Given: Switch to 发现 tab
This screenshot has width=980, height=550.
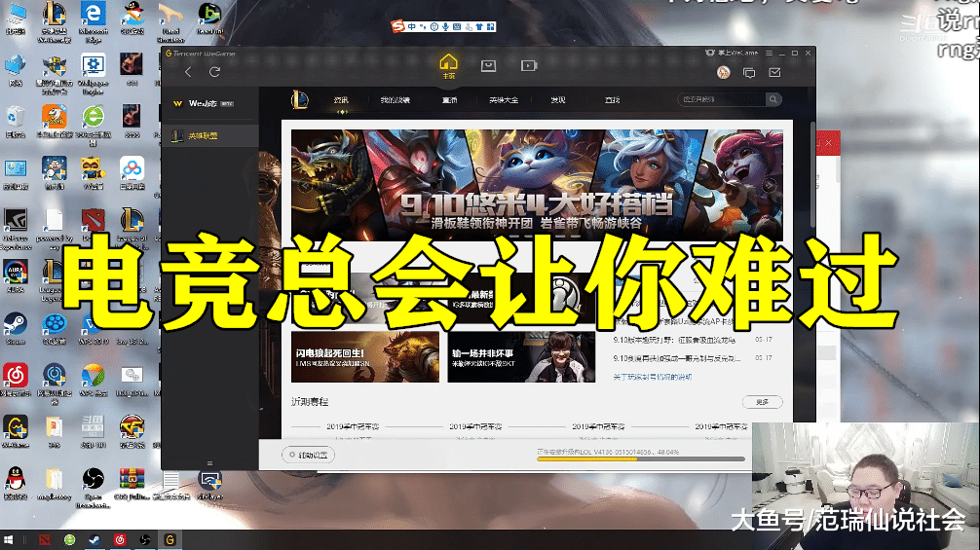Looking at the screenshot, I should (x=557, y=100).
